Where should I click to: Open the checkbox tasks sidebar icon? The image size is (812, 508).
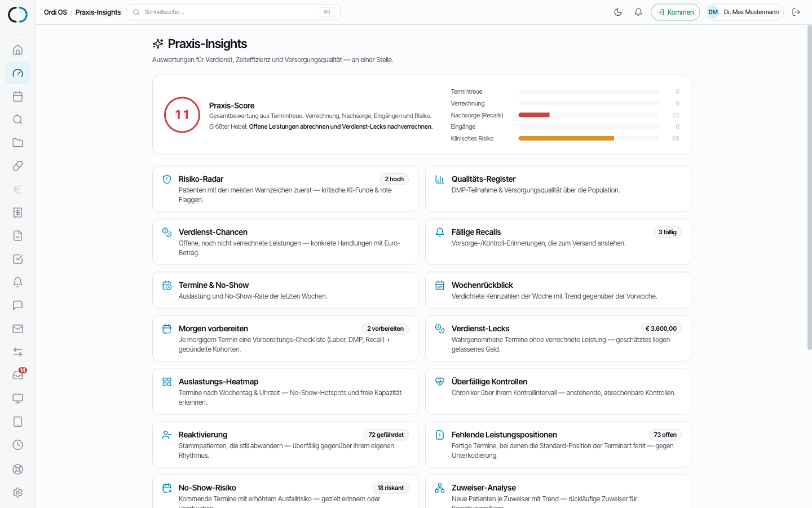pyautogui.click(x=17, y=259)
